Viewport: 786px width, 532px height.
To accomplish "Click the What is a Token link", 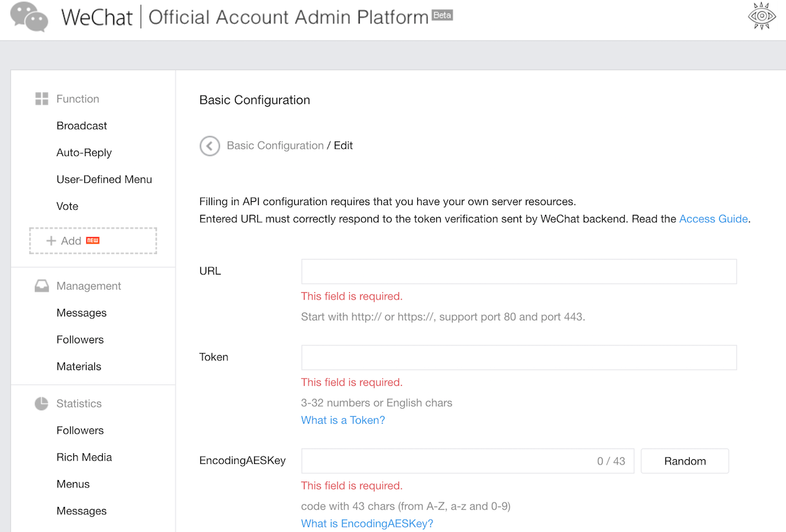I will (343, 420).
